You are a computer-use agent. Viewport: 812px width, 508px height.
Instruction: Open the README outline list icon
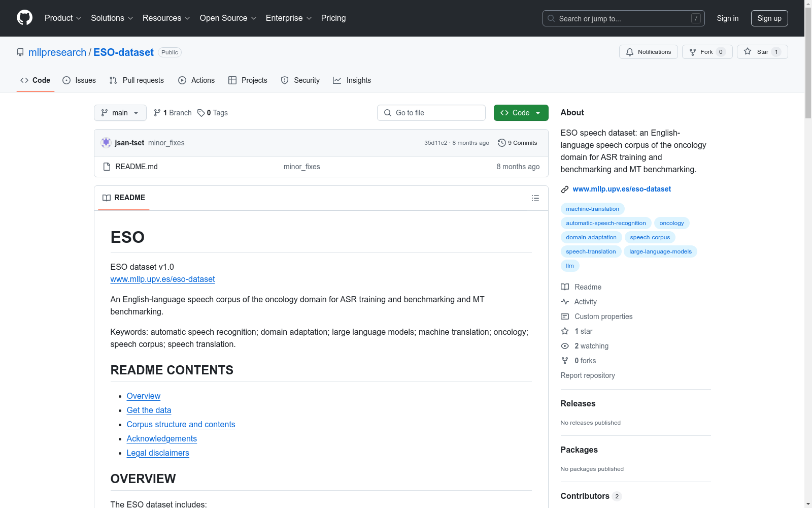click(535, 198)
